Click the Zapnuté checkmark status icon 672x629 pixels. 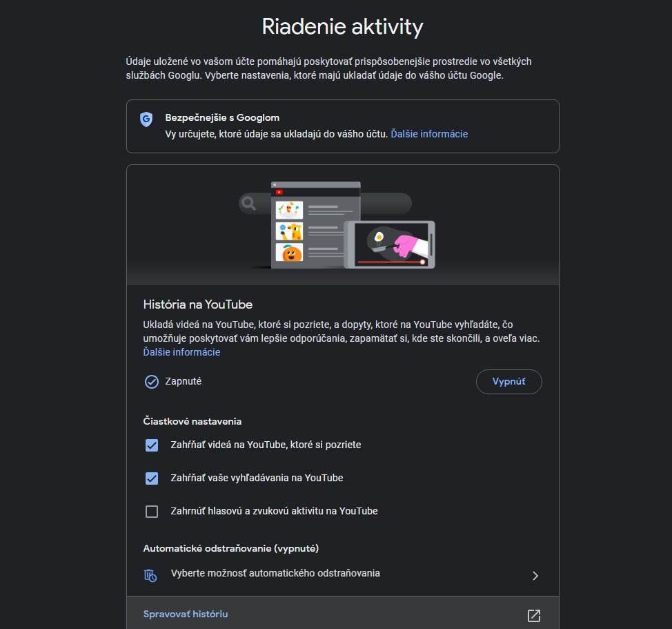pyautogui.click(x=151, y=382)
